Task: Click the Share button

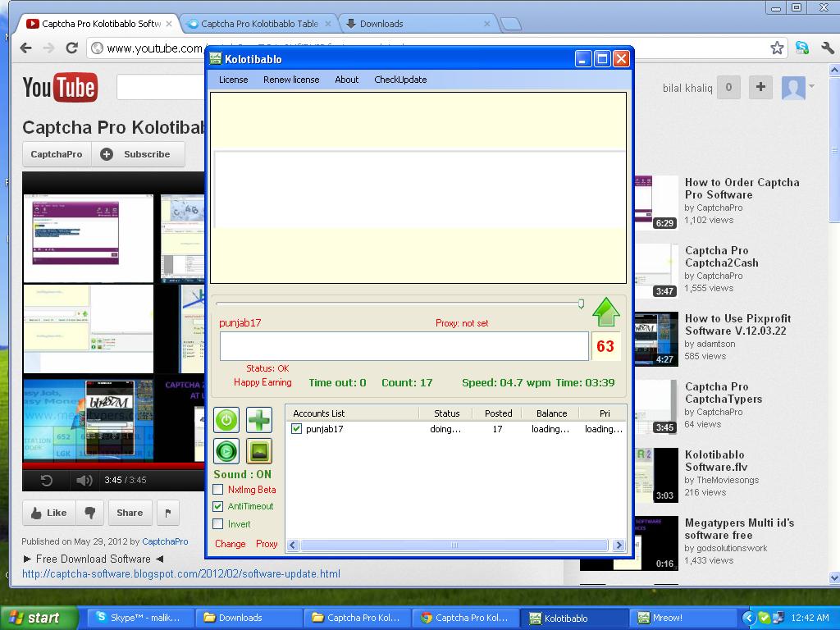Action: pyautogui.click(x=130, y=513)
